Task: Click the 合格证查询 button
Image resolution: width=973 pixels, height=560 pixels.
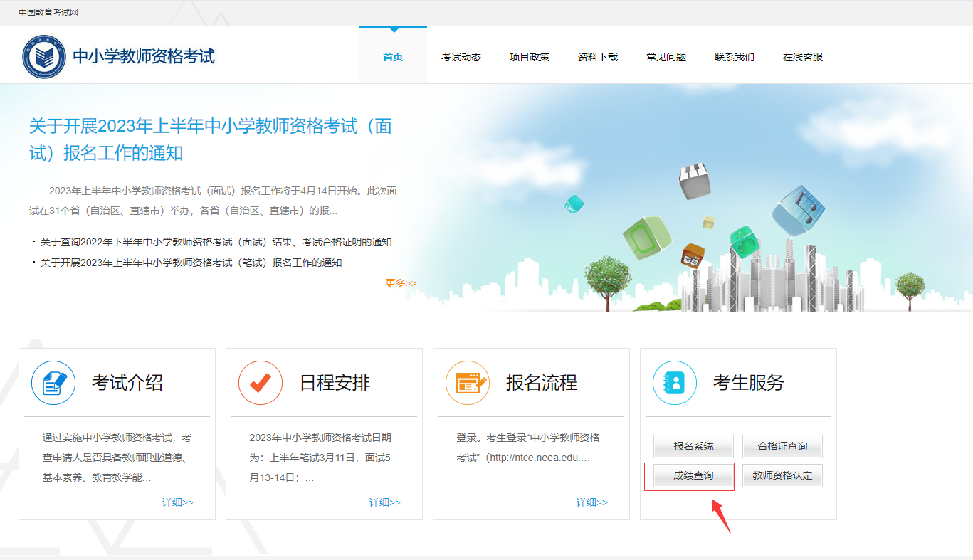Action: pyautogui.click(x=782, y=447)
